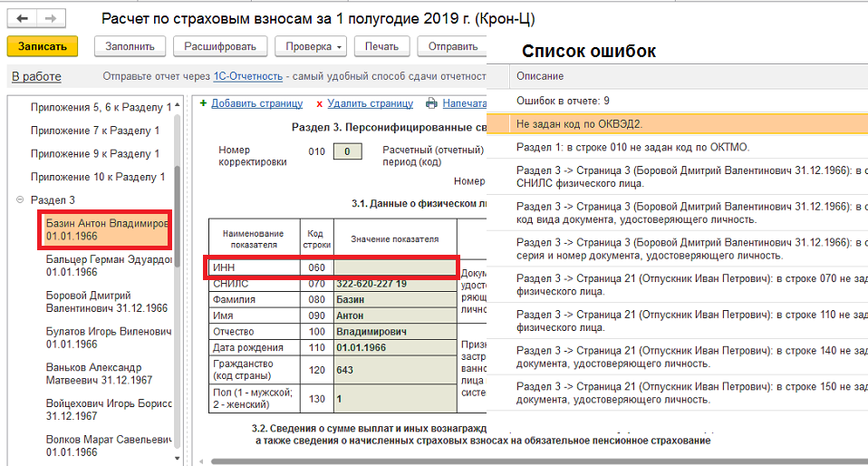Click the Отправить button
The height and width of the screenshot is (466, 868).
pos(452,46)
